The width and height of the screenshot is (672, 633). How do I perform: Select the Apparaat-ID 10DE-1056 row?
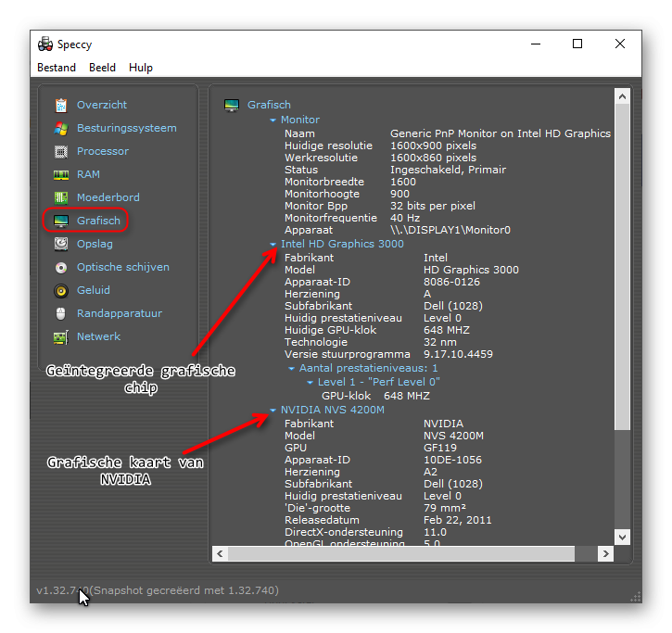[x=383, y=460]
